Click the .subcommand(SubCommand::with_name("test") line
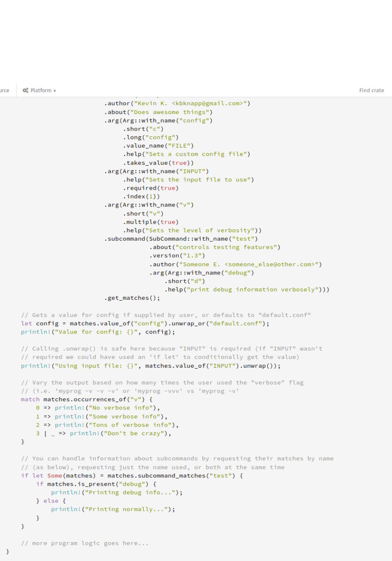392x561 pixels. click(181, 238)
